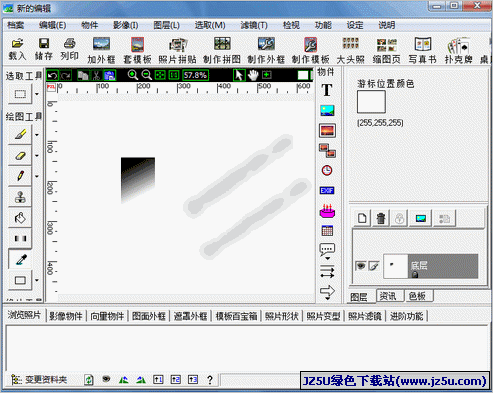Add a clock date object

pos(327,170)
